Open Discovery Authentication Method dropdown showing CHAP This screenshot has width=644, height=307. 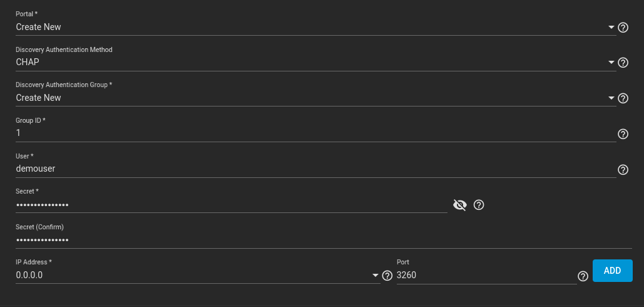tap(315, 63)
